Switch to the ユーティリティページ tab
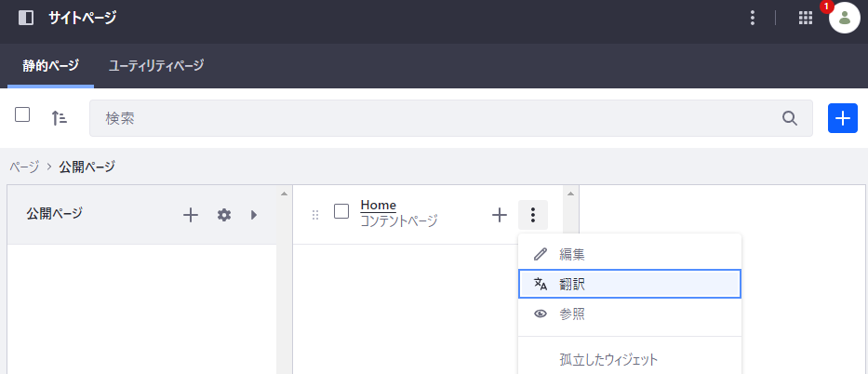This screenshot has height=374, width=868. click(x=155, y=66)
